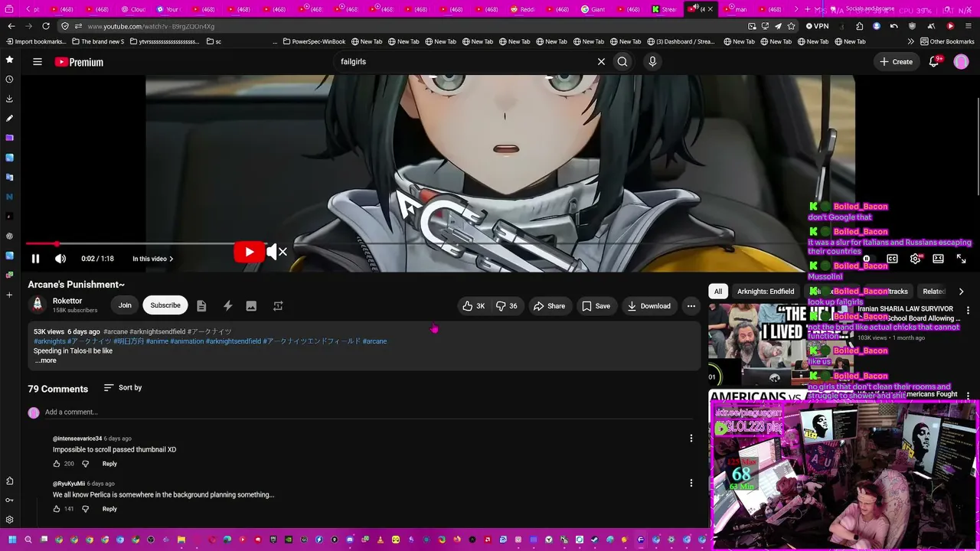Open Rokettor channel avatar
980x551 pixels.
tap(38, 305)
